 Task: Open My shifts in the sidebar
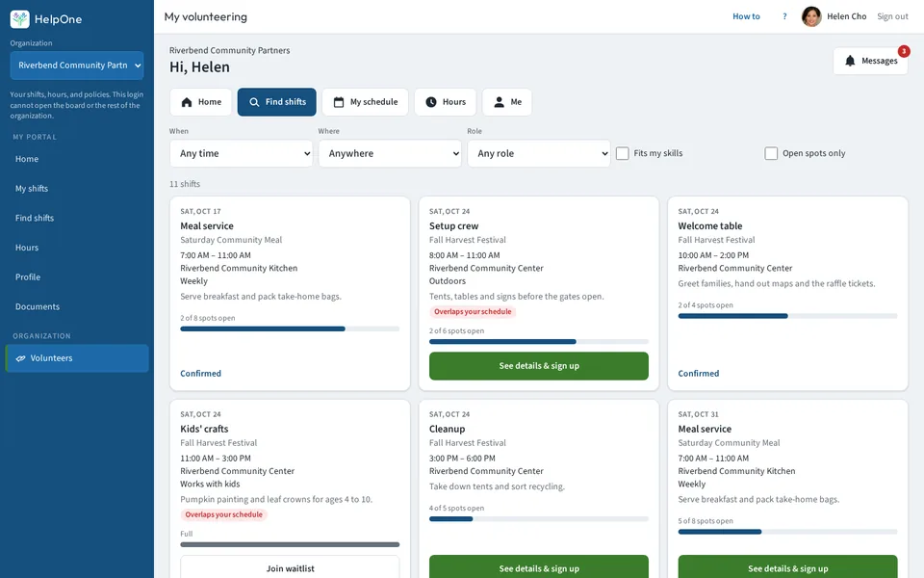[77, 189]
